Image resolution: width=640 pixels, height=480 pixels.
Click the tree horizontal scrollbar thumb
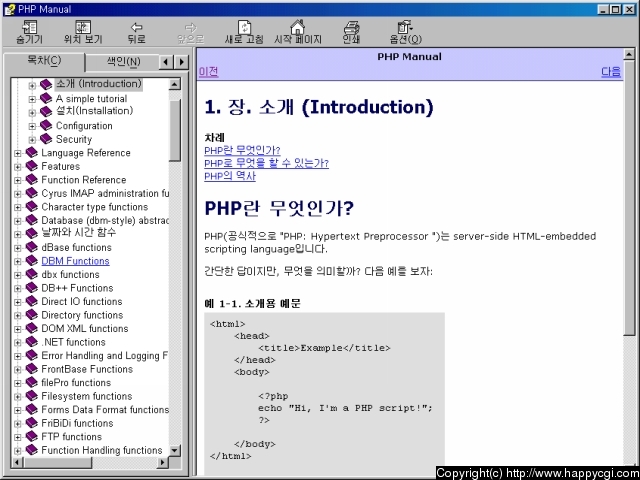pyautogui.click(x=58, y=462)
